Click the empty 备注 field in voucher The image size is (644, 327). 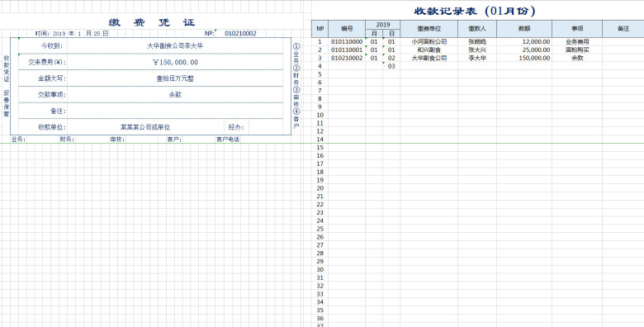tap(175, 111)
